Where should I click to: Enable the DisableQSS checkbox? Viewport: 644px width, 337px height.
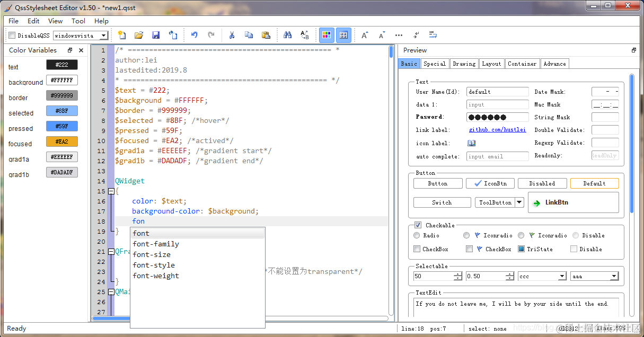(x=12, y=36)
